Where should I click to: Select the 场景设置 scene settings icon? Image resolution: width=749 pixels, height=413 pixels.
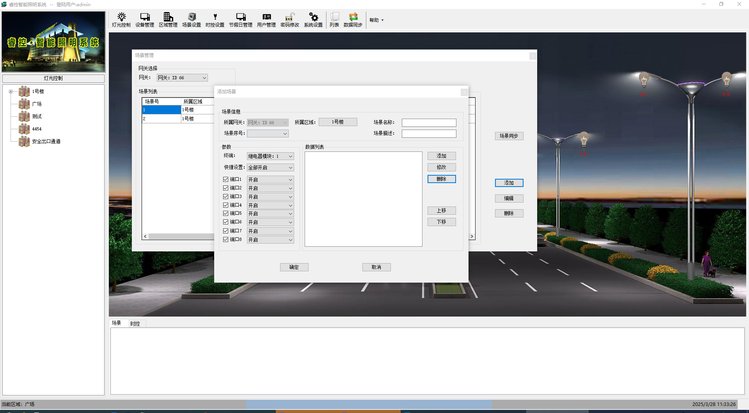(193, 18)
